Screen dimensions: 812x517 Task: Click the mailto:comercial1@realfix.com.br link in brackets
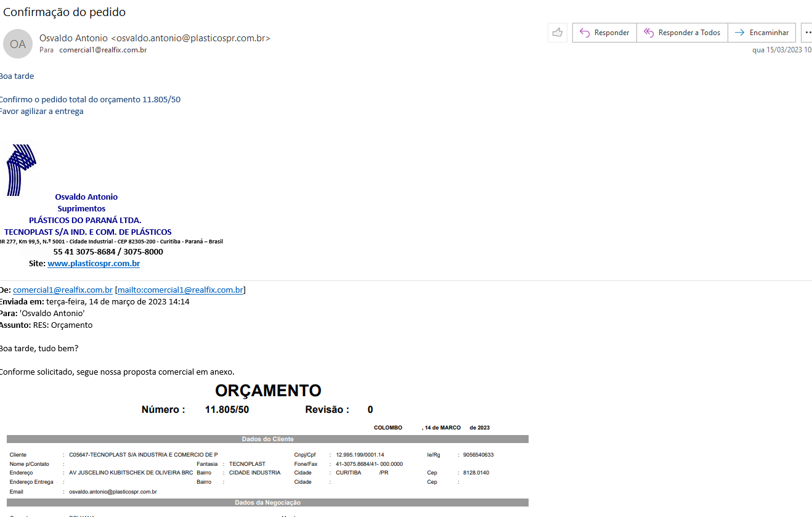181,290
